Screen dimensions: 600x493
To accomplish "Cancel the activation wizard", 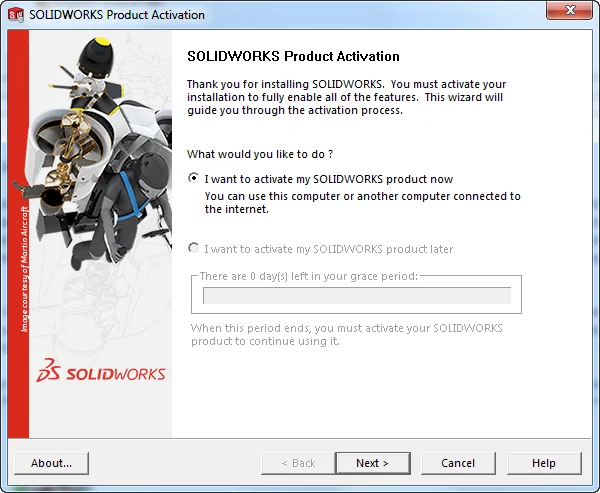I will pos(458,463).
